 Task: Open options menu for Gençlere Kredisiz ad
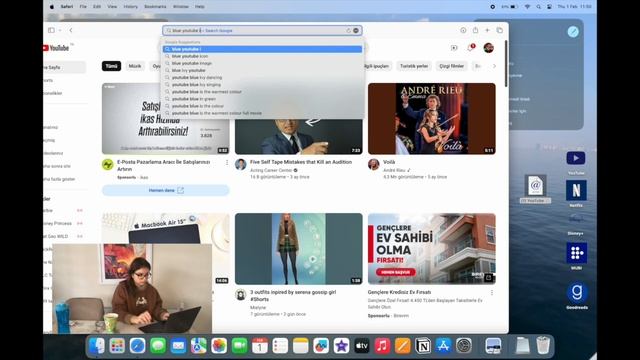pyautogui.click(x=492, y=293)
